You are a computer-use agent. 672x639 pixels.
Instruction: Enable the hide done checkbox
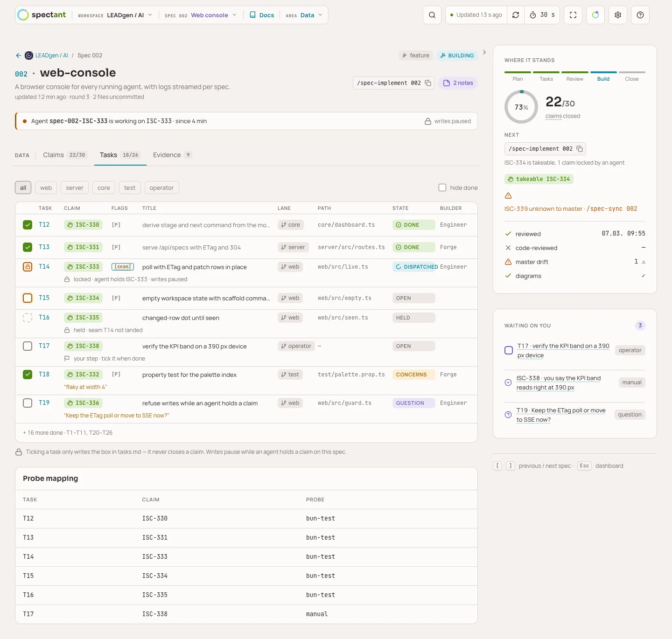click(x=442, y=188)
